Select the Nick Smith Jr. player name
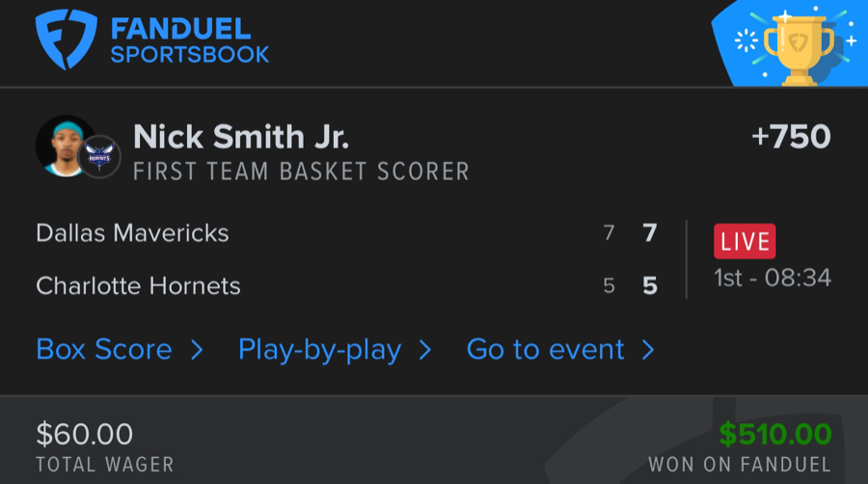The width and height of the screenshot is (868, 484). (x=240, y=137)
